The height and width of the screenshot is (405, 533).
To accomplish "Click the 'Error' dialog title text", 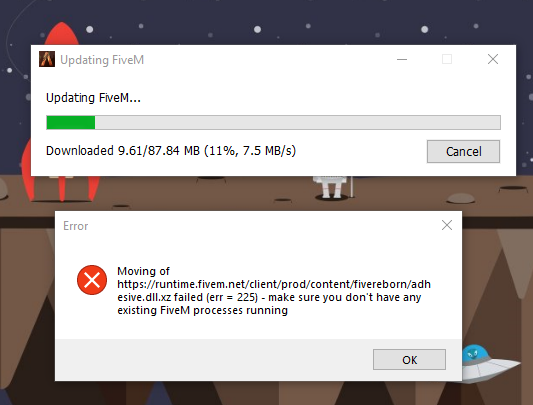I will pyautogui.click(x=75, y=226).
